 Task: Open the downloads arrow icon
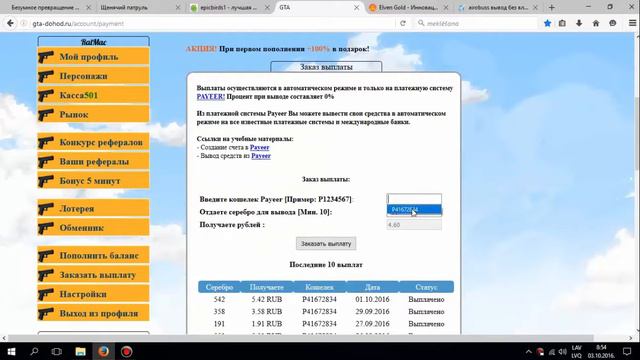(x=579, y=23)
